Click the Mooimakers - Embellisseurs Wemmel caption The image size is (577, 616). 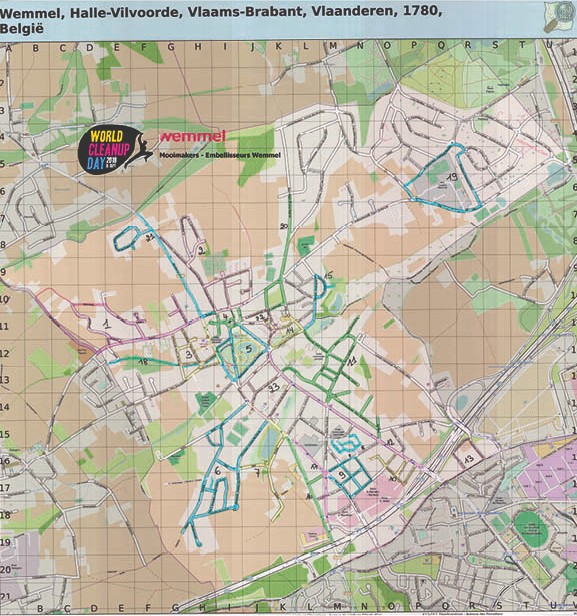coord(220,155)
